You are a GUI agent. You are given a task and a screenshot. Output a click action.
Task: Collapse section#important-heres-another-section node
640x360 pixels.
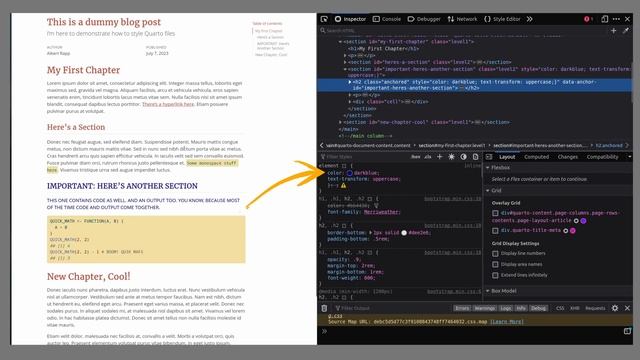pos(345,69)
